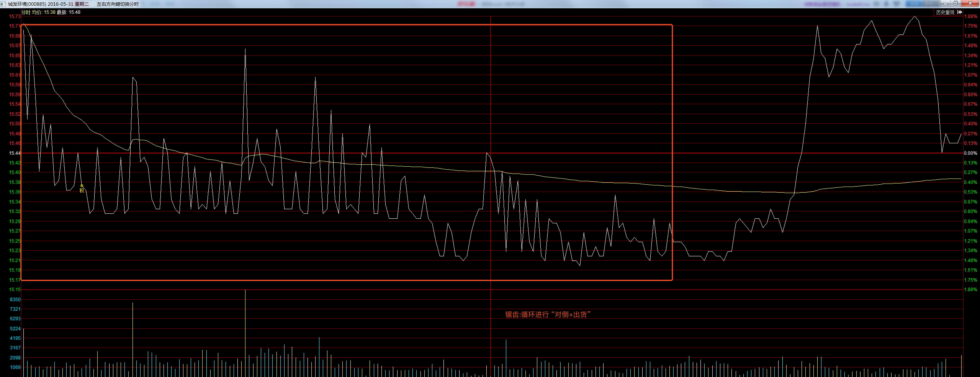The width and height of the screenshot is (980, 377).
Task: Click the 均价 15.38 readout
Action: coord(44,12)
